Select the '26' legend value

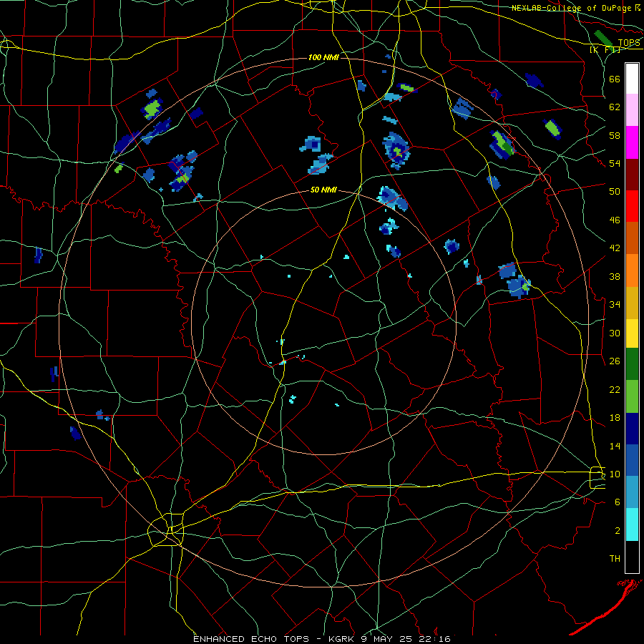[615, 361]
